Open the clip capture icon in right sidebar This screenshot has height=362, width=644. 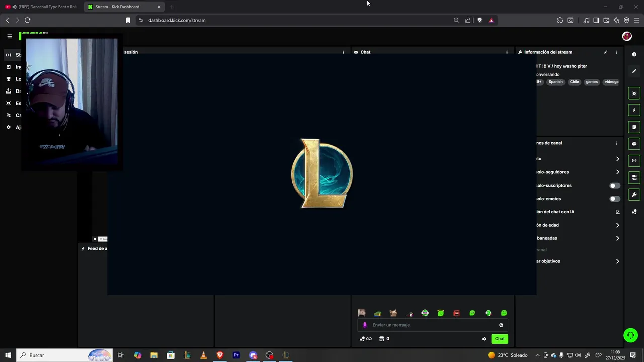click(634, 93)
